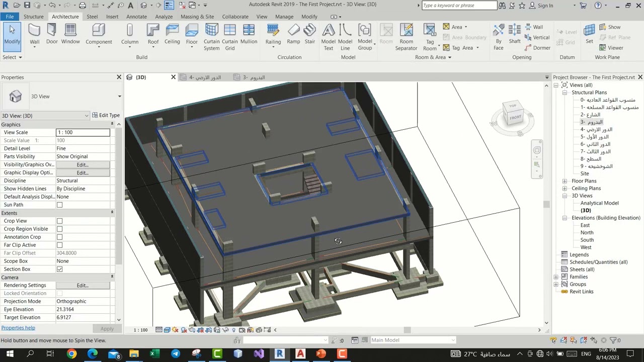Click Sign In in the title bar
644x362 pixels.
click(545, 6)
